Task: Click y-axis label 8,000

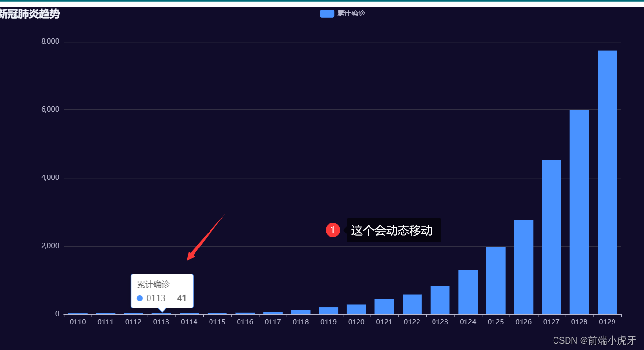Action: coord(50,42)
